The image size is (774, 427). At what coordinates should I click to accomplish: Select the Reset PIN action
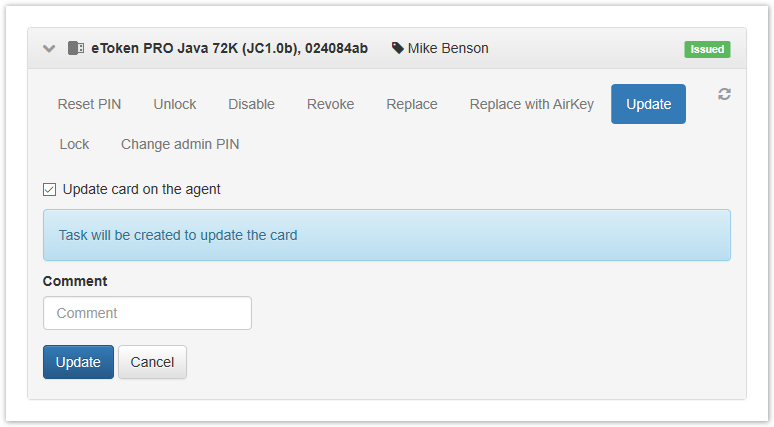point(89,104)
